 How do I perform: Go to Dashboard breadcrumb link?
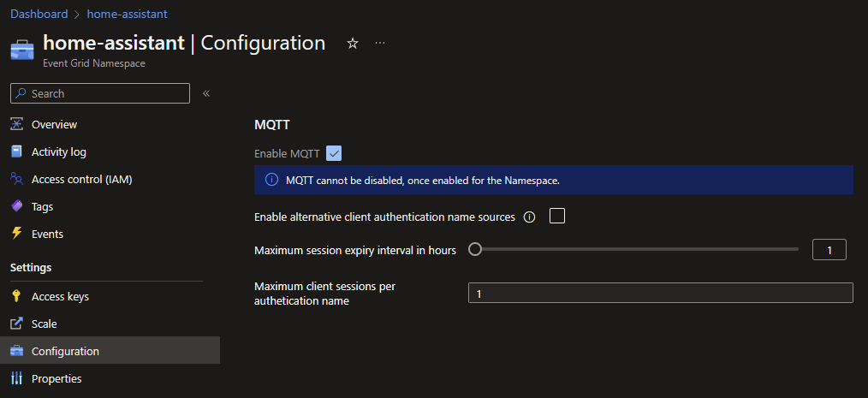coord(39,14)
